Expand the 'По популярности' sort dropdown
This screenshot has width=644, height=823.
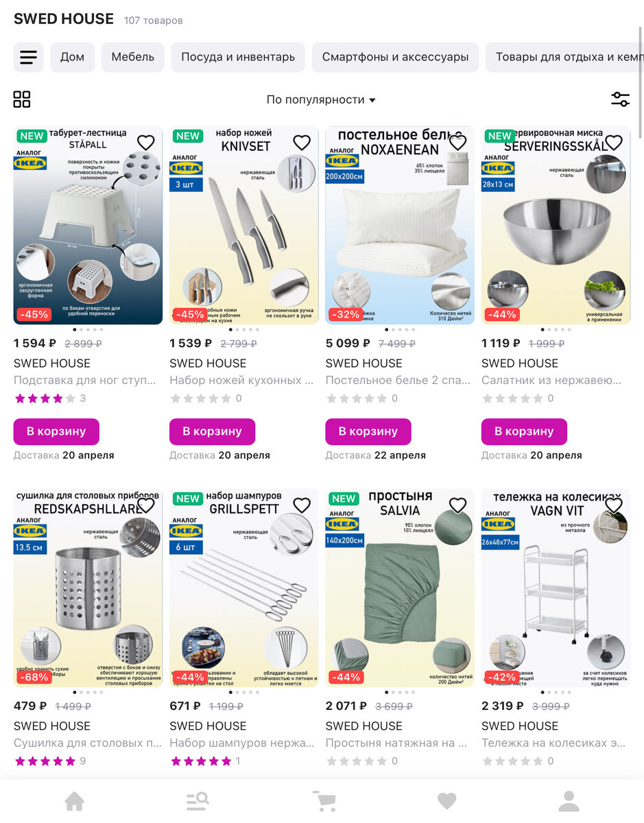(321, 99)
